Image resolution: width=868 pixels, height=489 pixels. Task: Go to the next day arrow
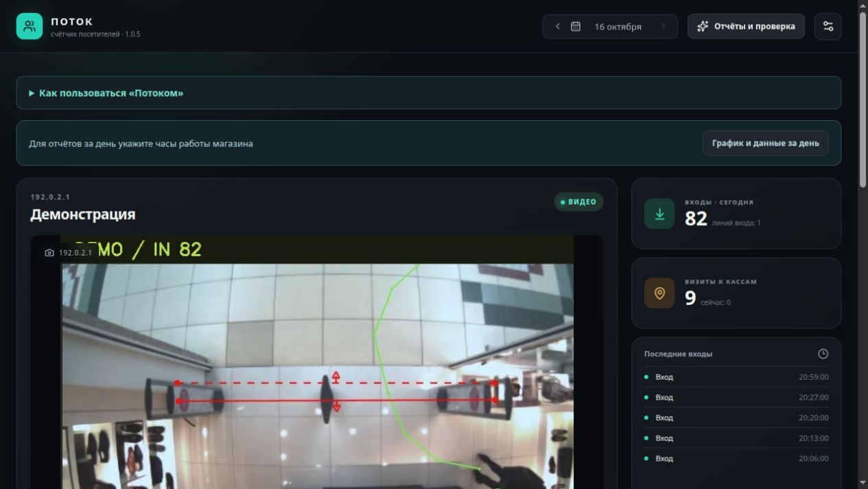[664, 27]
